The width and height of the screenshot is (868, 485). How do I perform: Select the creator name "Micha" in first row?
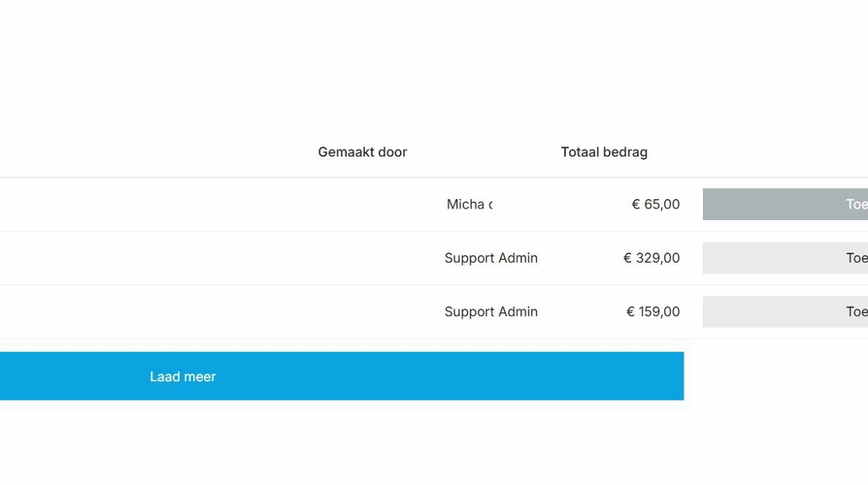click(469, 205)
